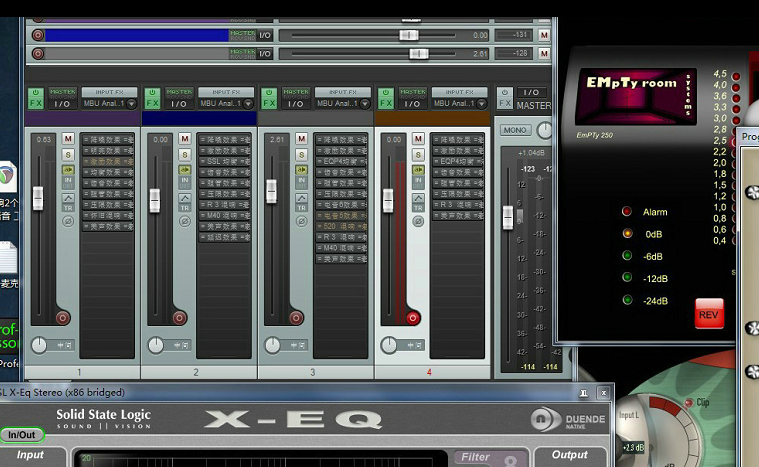Arm track 3 for recording
Image resolution: width=759 pixels, height=467 pixels.
296,318
